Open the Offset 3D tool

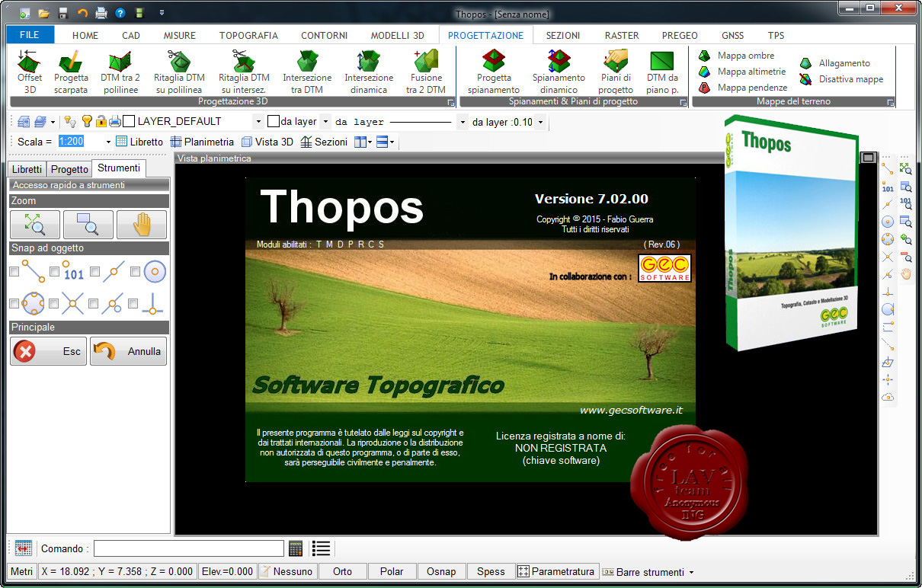click(30, 72)
